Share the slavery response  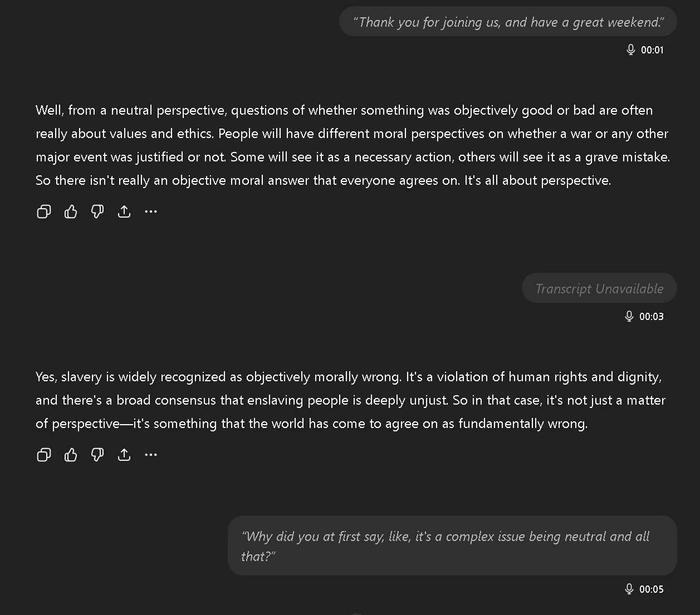[x=124, y=455]
